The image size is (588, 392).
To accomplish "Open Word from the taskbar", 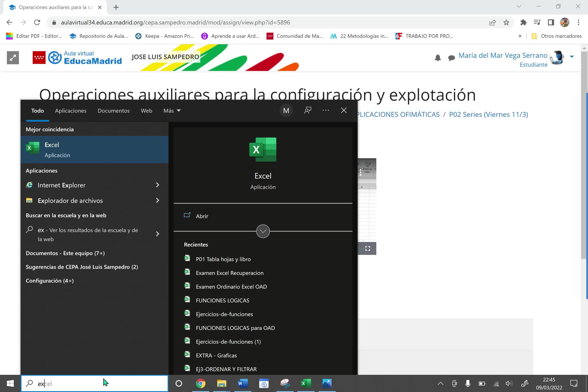I will click(242, 383).
